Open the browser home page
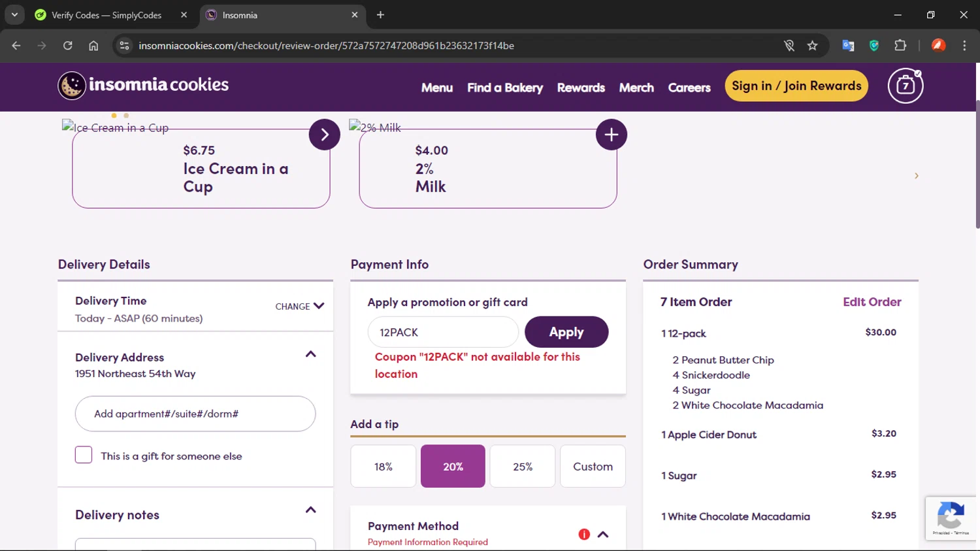Image resolution: width=980 pixels, height=551 pixels. pos(93,46)
